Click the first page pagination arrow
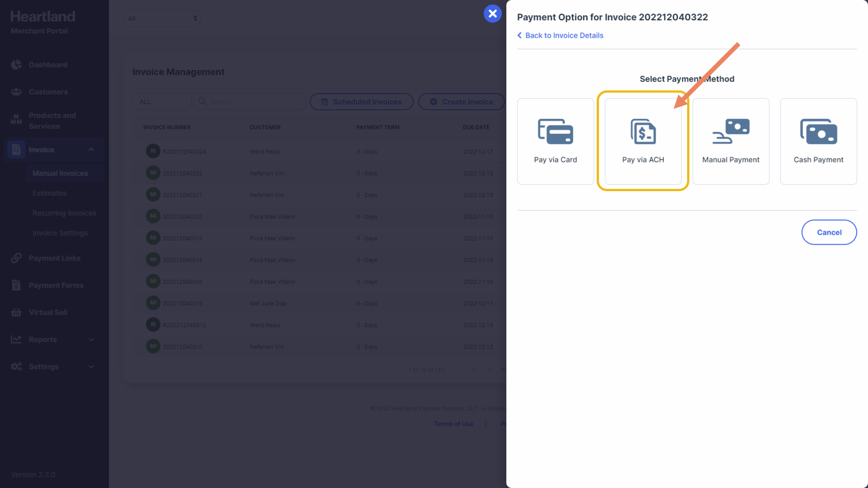868x488 pixels. pyautogui.click(x=474, y=370)
